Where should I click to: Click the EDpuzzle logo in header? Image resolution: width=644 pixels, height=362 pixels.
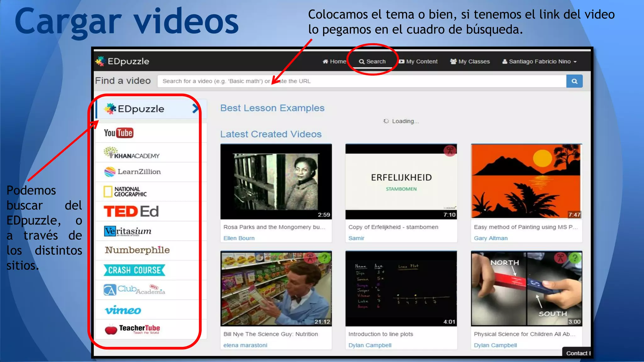122,61
